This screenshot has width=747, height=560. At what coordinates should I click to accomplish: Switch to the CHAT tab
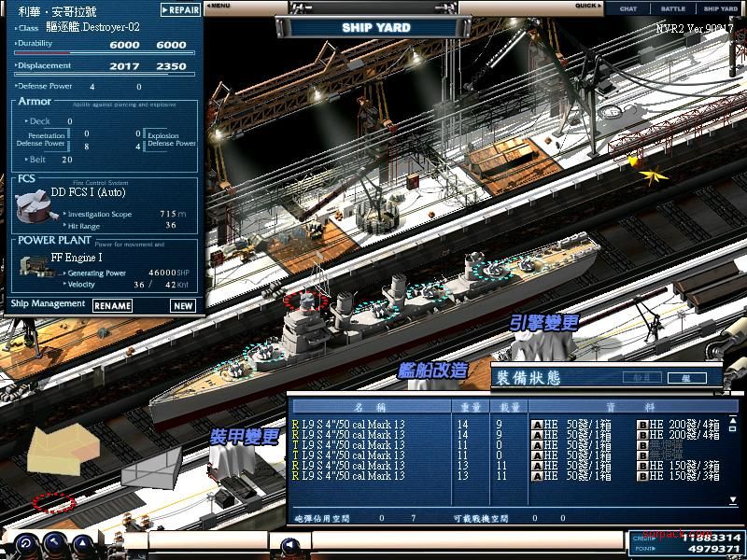(628, 8)
